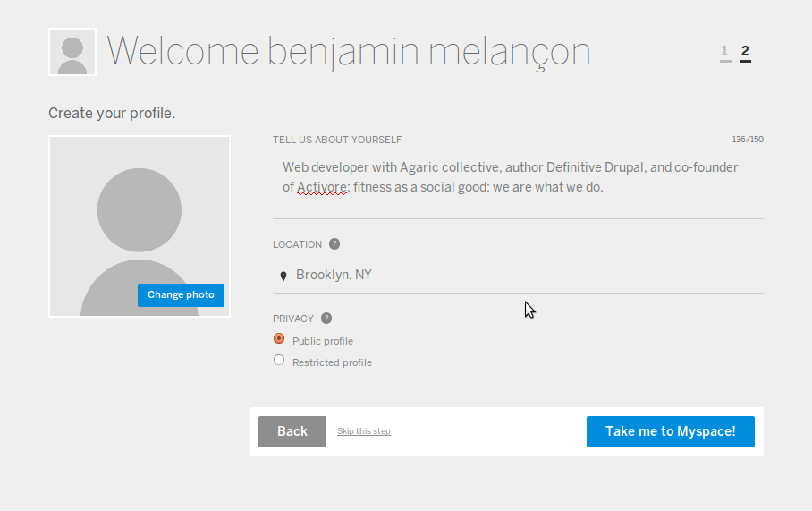Image resolution: width=812 pixels, height=511 pixels.
Task: Open the Location help question-mark icon
Action: pos(334,244)
